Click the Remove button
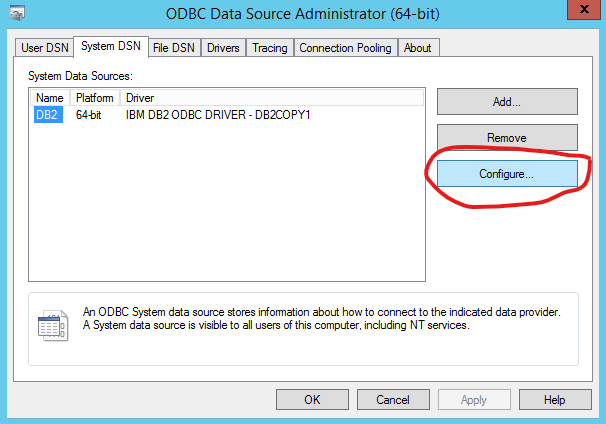The width and height of the screenshot is (606, 424). coord(506,137)
